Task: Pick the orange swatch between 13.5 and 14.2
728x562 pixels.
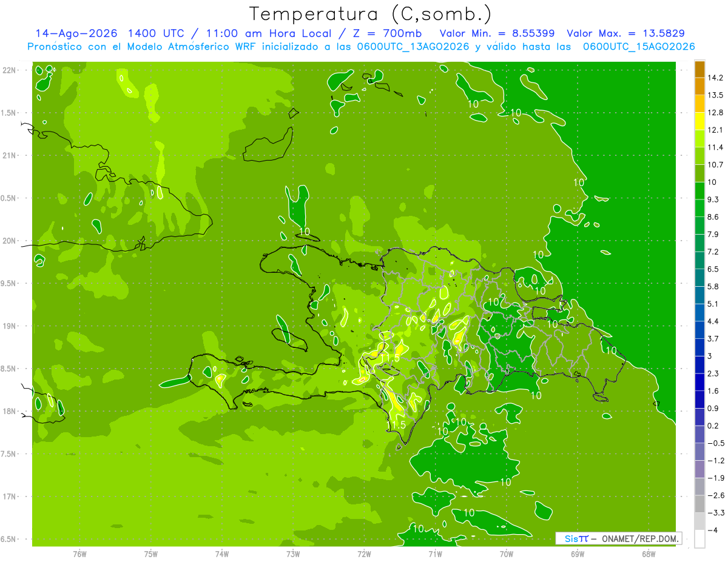Action: (x=699, y=87)
